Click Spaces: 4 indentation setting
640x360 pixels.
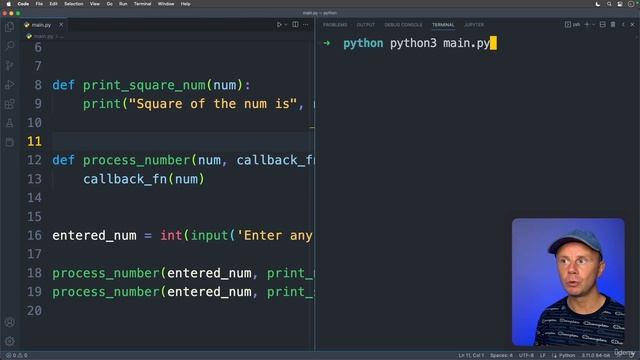tap(501, 355)
